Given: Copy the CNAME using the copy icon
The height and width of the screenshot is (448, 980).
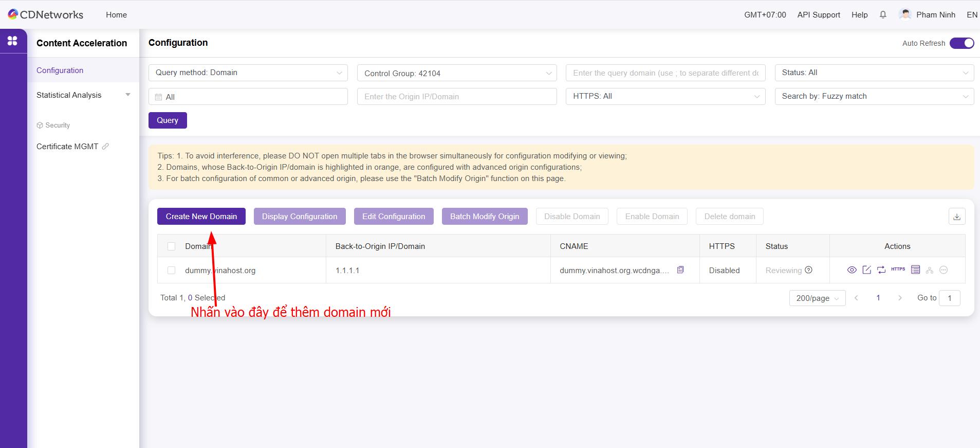Looking at the screenshot, I should (680, 270).
